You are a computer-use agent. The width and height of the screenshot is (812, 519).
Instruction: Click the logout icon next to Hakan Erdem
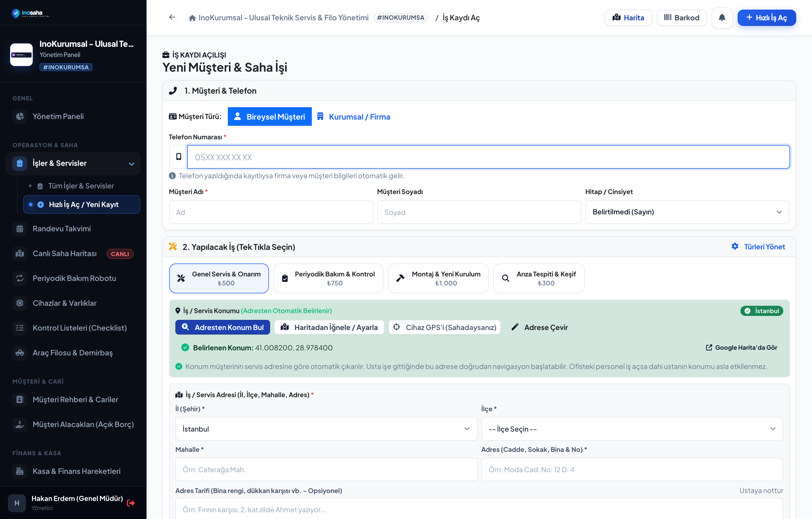131,503
